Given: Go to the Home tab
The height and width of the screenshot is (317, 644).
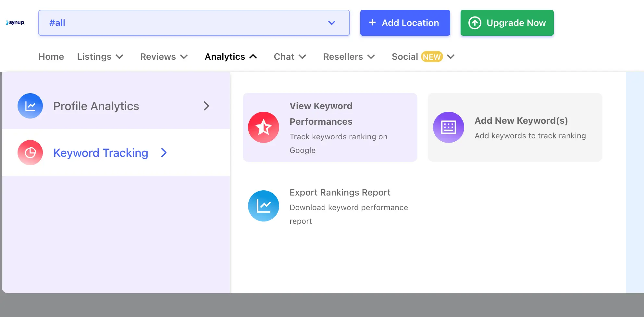Looking at the screenshot, I should [51, 57].
